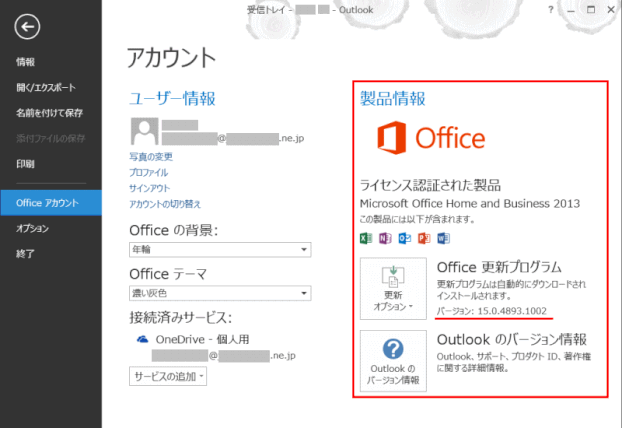
Task: Expand the Office の背景 dropdown showing 年輪
Action: click(x=220, y=250)
